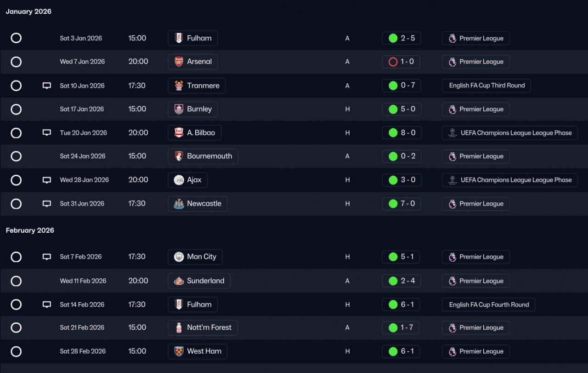This screenshot has width=588, height=373.
Task: Click the Arsenal club badge icon
Action: [x=179, y=62]
